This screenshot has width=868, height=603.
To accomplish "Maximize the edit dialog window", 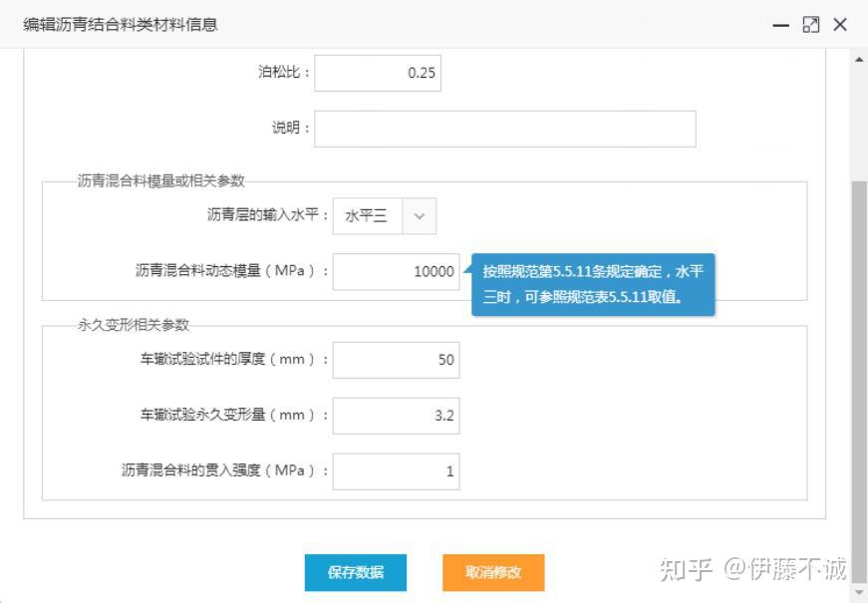I will (811, 25).
